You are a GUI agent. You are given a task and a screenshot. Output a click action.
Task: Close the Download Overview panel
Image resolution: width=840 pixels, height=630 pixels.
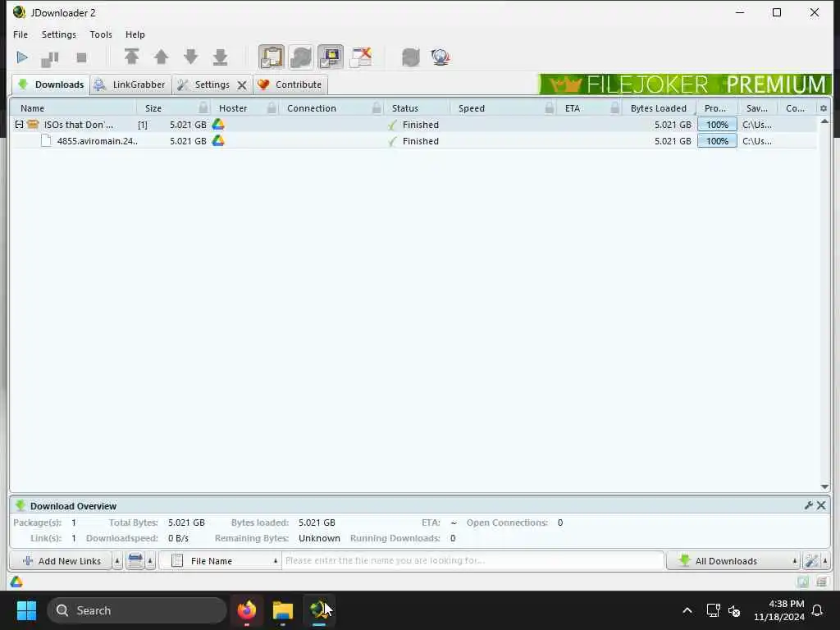point(820,505)
